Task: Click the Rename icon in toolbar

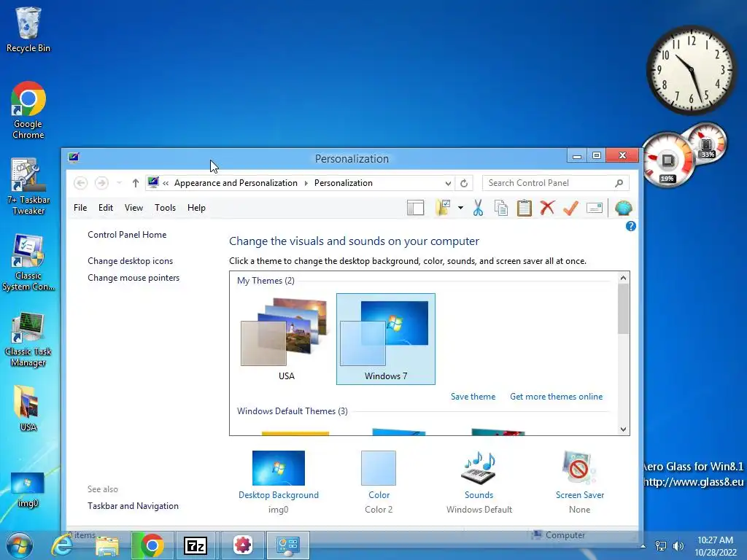Action: tap(595, 208)
